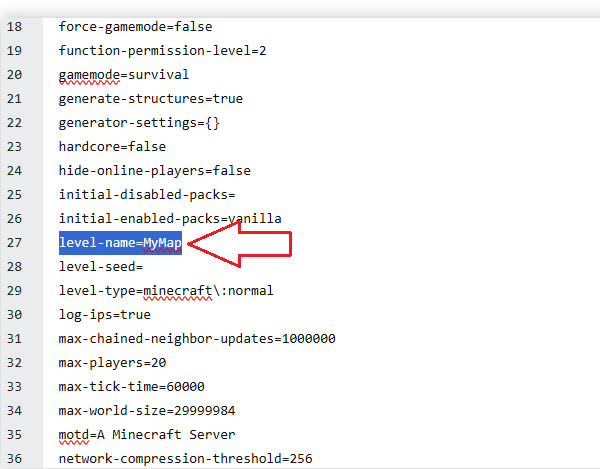Place cursor in the generate-structures=true line
The image size is (600, 469).
click(150, 99)
